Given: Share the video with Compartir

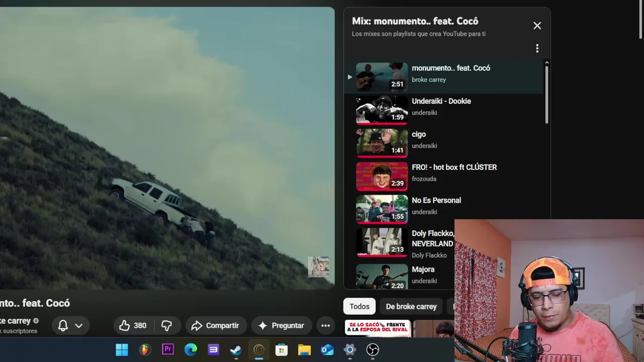Looking at the screenshot, I should click(x=216, y=325).
